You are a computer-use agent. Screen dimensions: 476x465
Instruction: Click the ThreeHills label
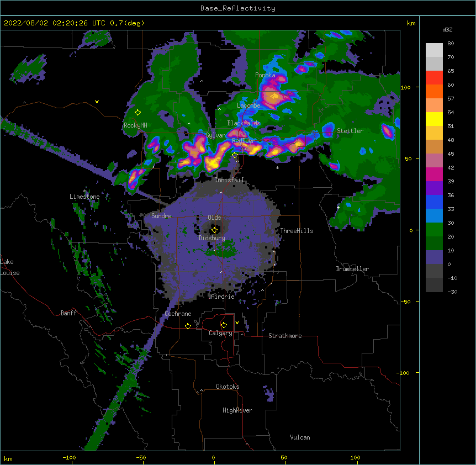(x=297, y=231)
